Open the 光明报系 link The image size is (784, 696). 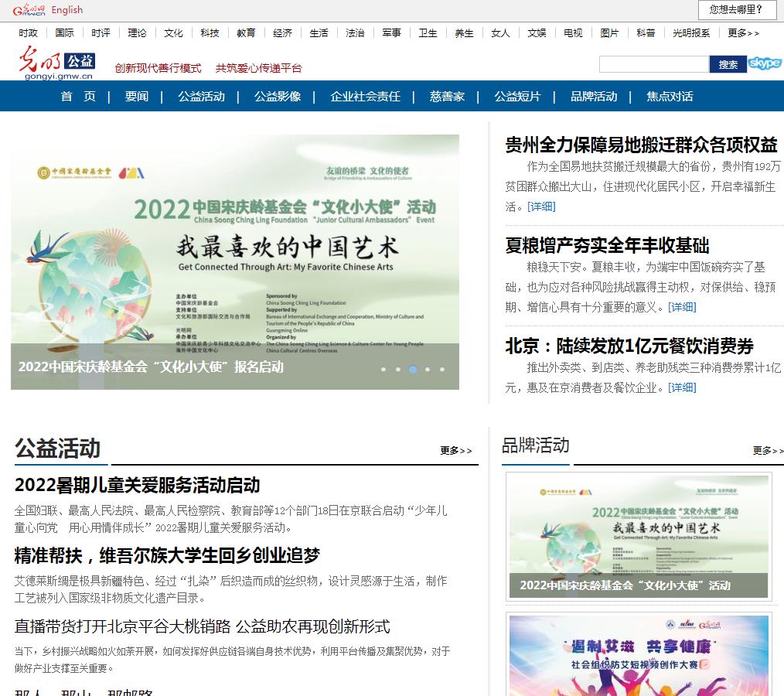691,33
